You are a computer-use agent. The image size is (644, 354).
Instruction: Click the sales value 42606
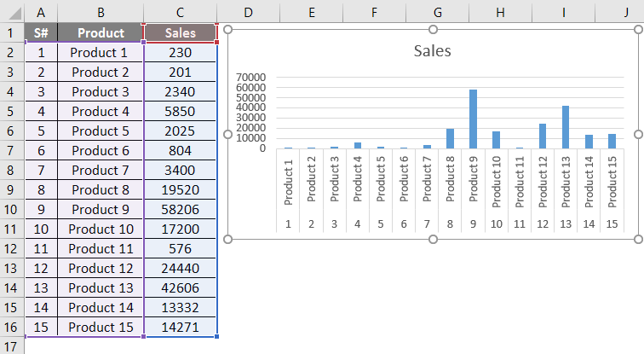[x=180, y=287]
